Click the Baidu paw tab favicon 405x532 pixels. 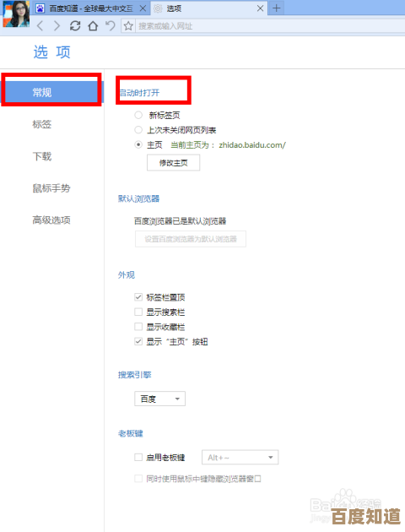(x=40, y=8)
